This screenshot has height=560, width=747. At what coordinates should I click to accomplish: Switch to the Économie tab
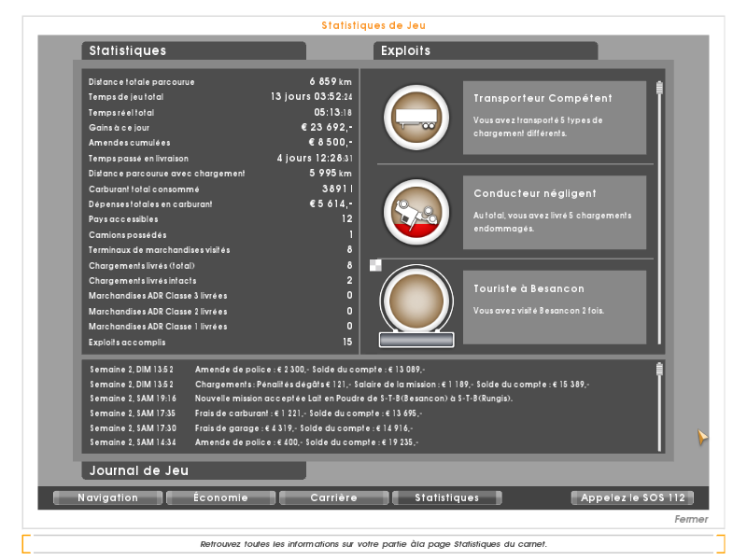point(220,497)
